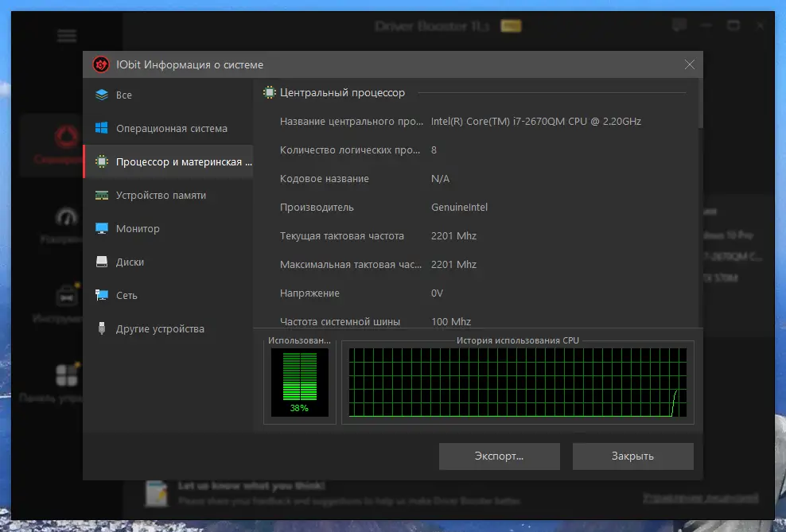Click the USB plug icon for Другие устройства
This screenshot has height=532, width=786.
tap(102, 328)
